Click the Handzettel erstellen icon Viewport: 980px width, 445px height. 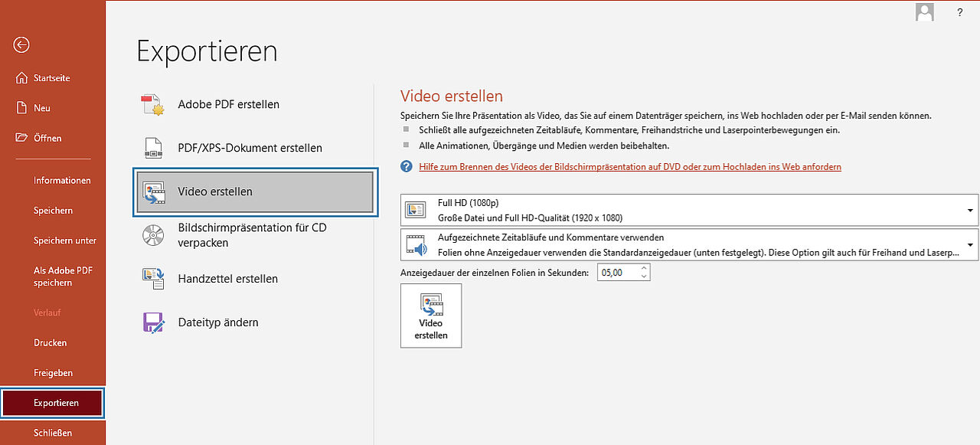(153, 279)
